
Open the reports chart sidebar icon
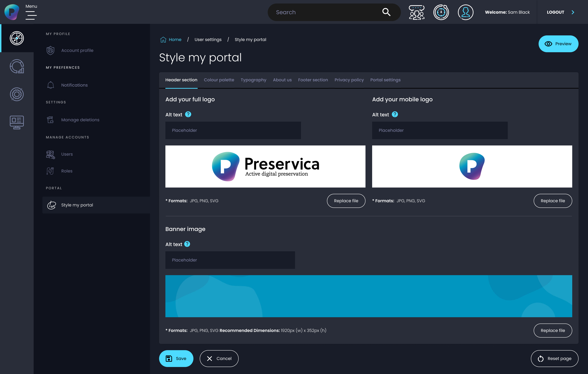(17, 66)
